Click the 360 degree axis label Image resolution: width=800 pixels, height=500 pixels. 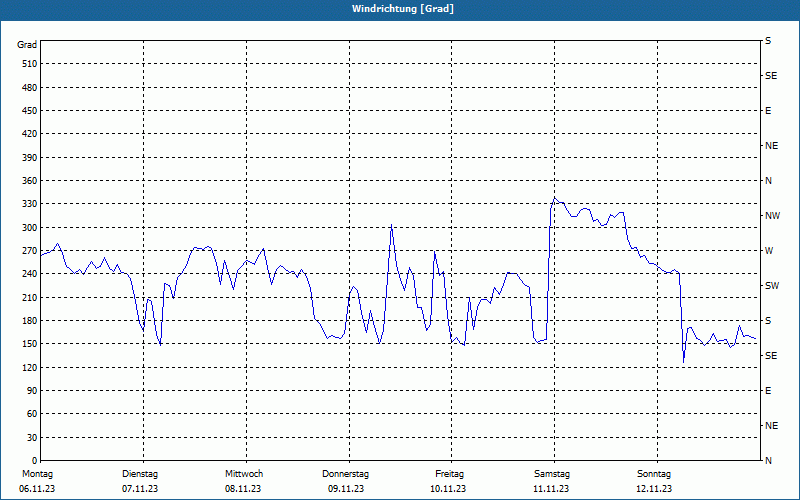30,181
